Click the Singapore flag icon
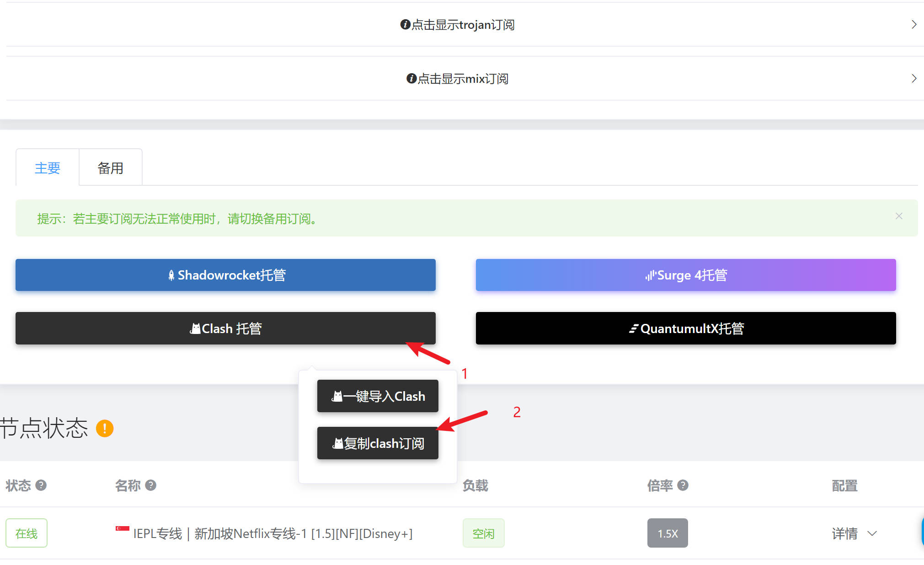Viewport: 924px width, 565px height. click(123, 529)
